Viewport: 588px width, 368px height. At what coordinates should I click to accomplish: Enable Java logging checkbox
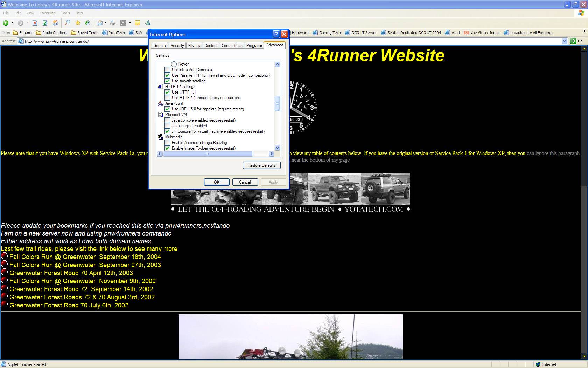167,126
